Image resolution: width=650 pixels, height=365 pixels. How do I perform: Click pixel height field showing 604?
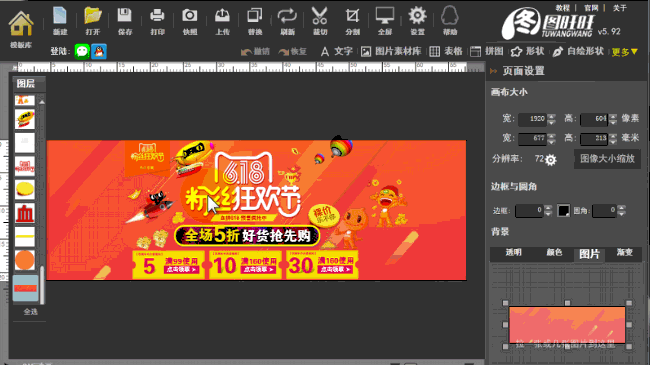[594, 119]
